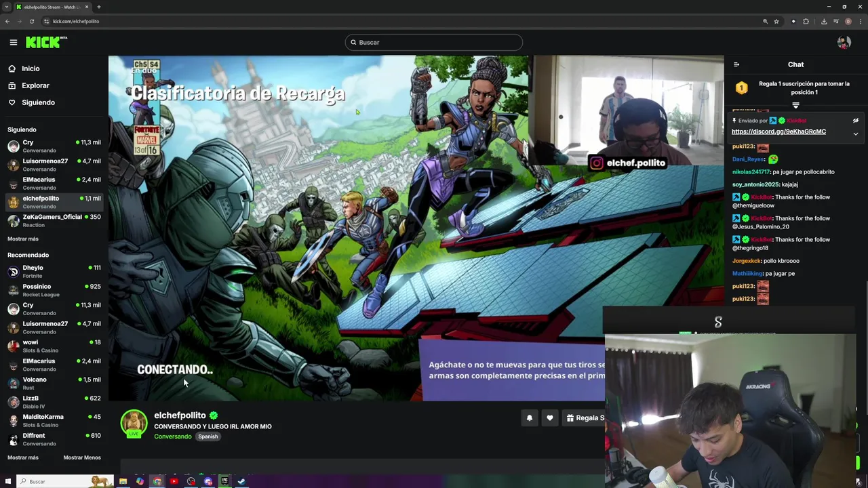Open Dheylo Fortnite channel

coord(54,271)
